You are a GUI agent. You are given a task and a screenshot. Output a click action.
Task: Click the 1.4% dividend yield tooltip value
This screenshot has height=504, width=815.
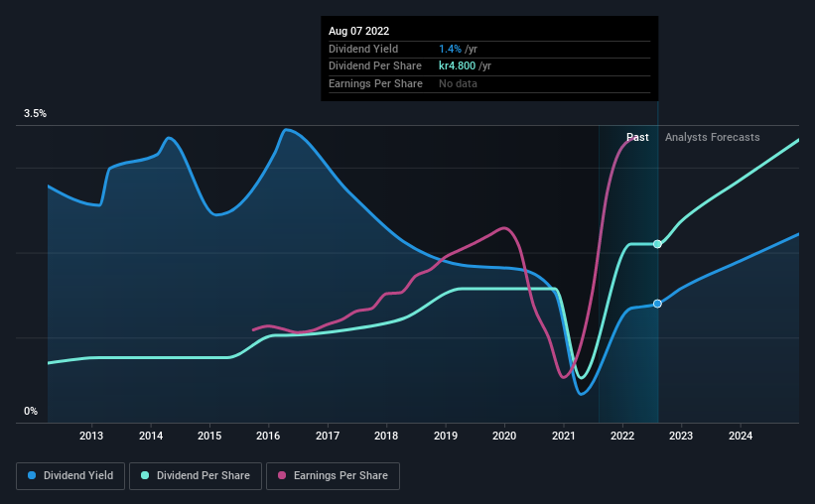pyautogui.click(x=450, y=49)
